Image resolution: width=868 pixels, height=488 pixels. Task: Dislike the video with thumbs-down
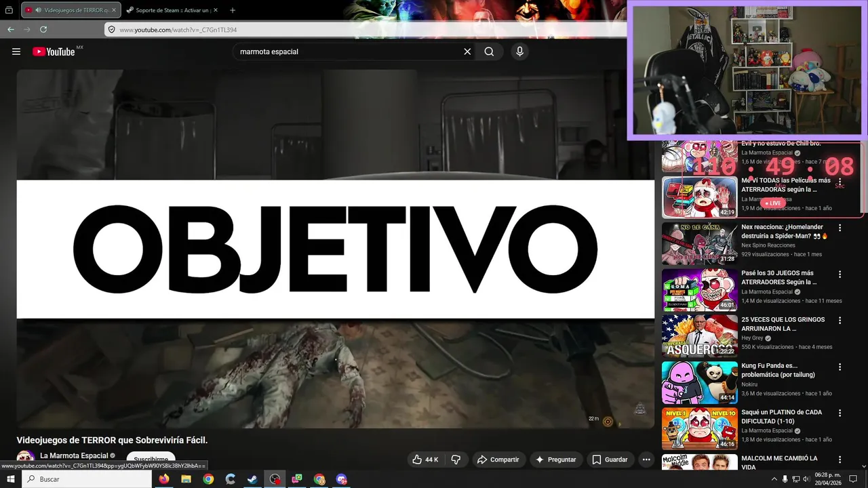[x=456, y=460]
